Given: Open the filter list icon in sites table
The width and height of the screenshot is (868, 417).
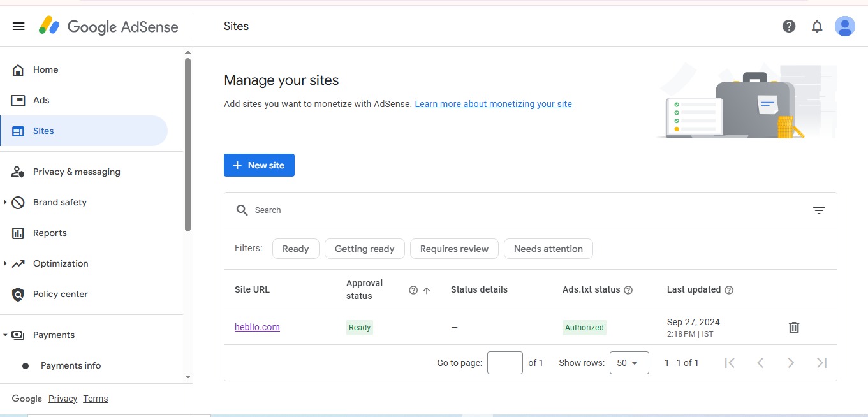Looking at the screenshot, I should tap(819, 210).
